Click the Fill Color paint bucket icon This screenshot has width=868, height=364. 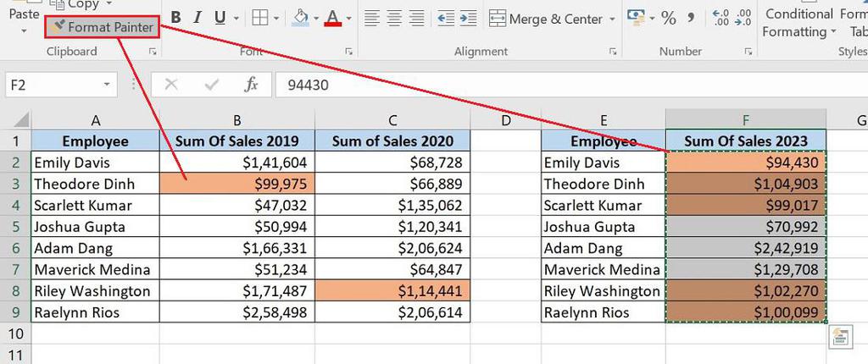301,18
